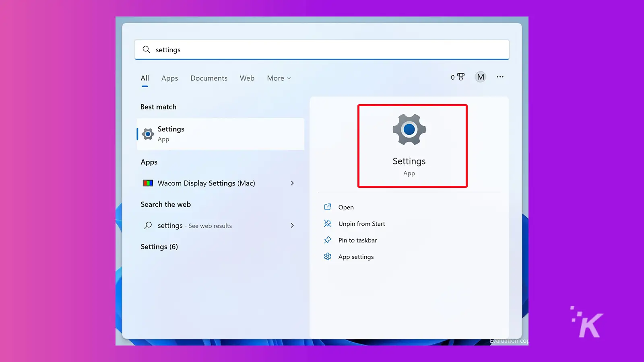
Task: Switch to the Web filter tab
Action: pos(247,78)
